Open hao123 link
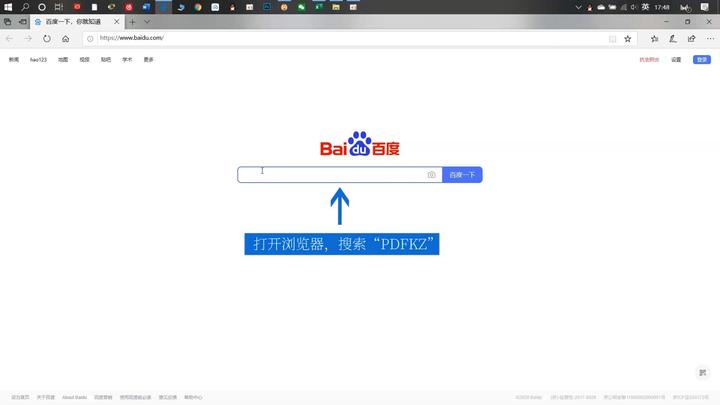The width and height of the screenshot is (720, 405). [39, 60]
